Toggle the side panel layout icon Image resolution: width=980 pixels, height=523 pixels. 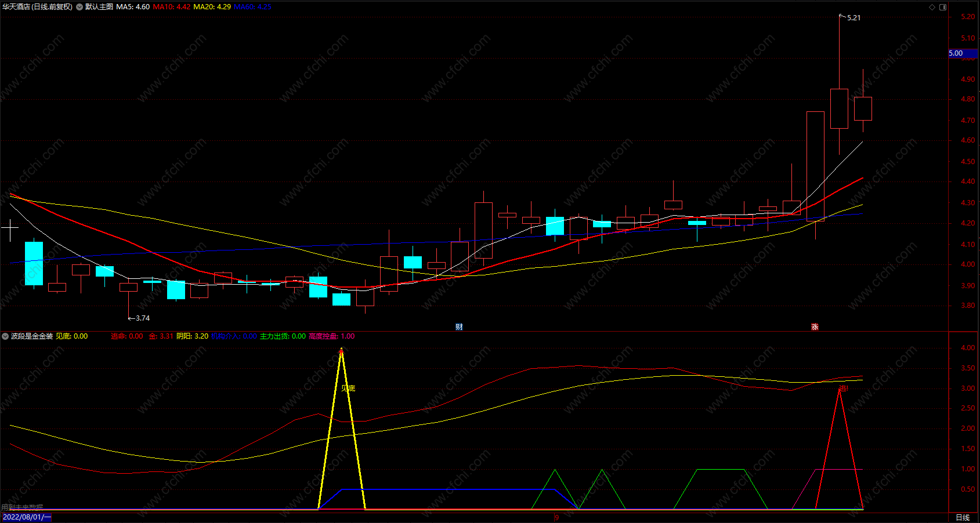click(x=943, y=7)
